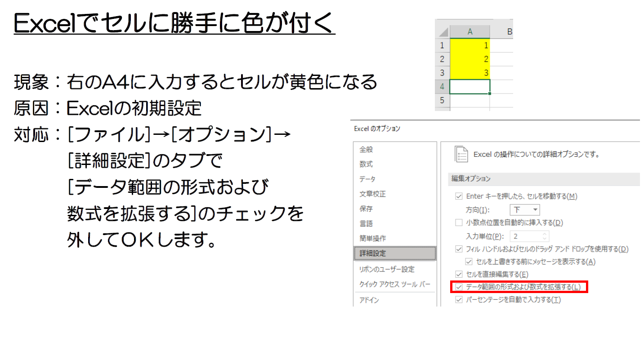The image size is (644, 338).
Task: Select cell A1 containing 1
Action: [x=470, y=45]
